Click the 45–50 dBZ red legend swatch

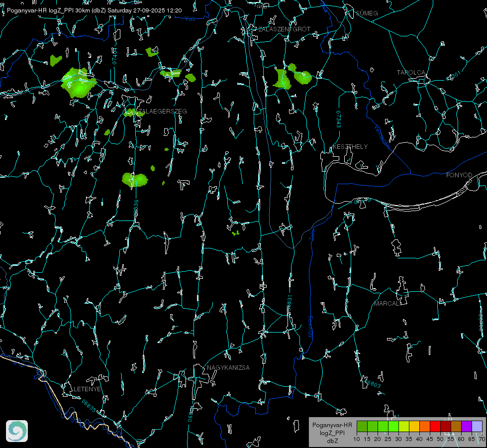(x=435, y=426)
